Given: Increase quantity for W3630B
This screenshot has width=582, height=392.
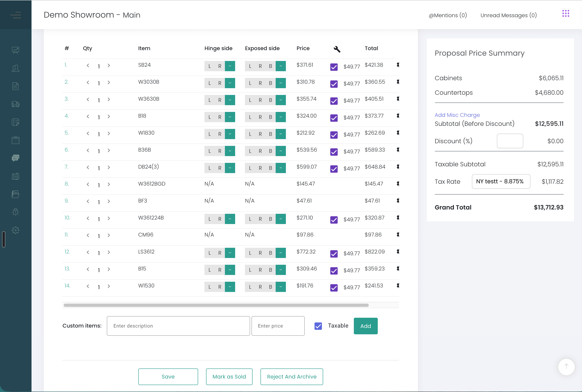Looking at the screenshot, I should click(109, 99).
